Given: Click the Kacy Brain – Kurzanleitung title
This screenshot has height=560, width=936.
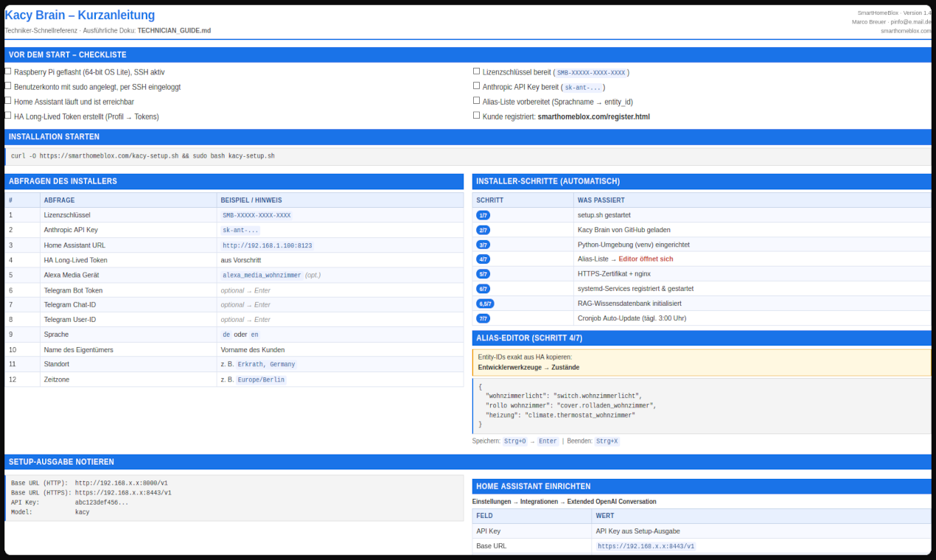Looking at the screenshot, I should (x=80, y=15).
